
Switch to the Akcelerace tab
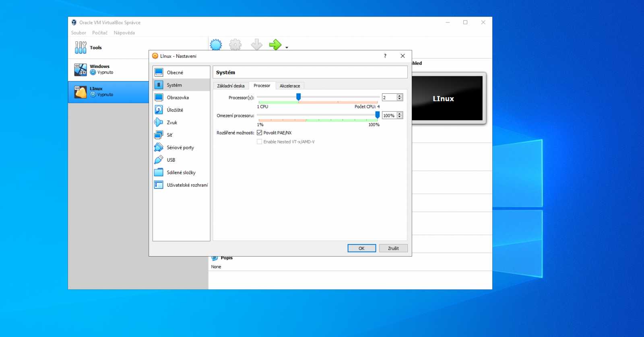click(290, 86)
